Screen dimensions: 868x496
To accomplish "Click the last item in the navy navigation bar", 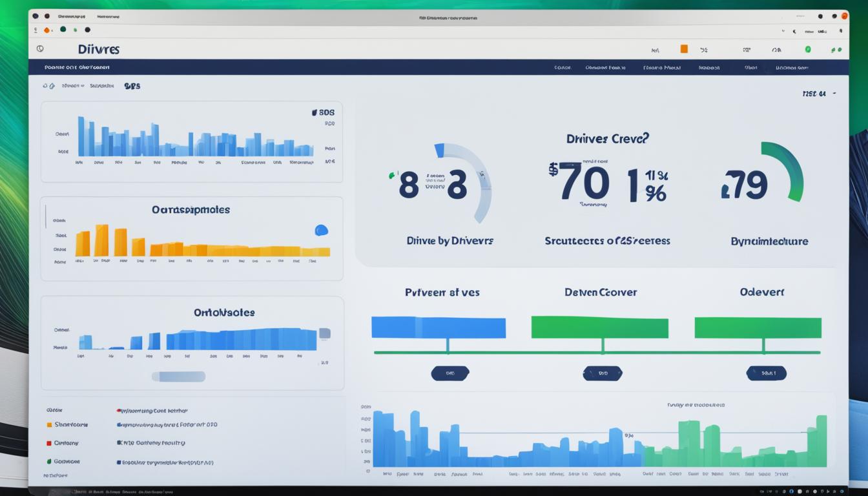I will [x=792, y=67].
